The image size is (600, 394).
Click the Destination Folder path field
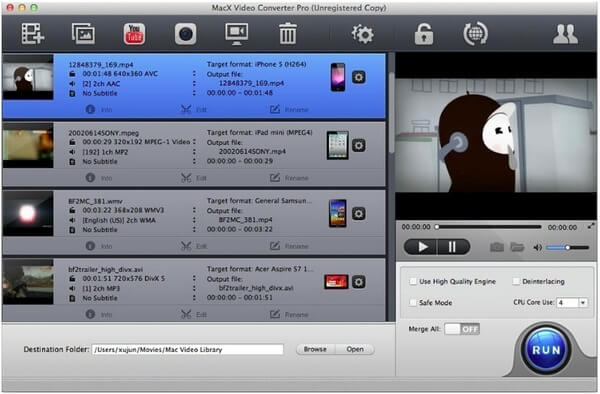[188, 350]
